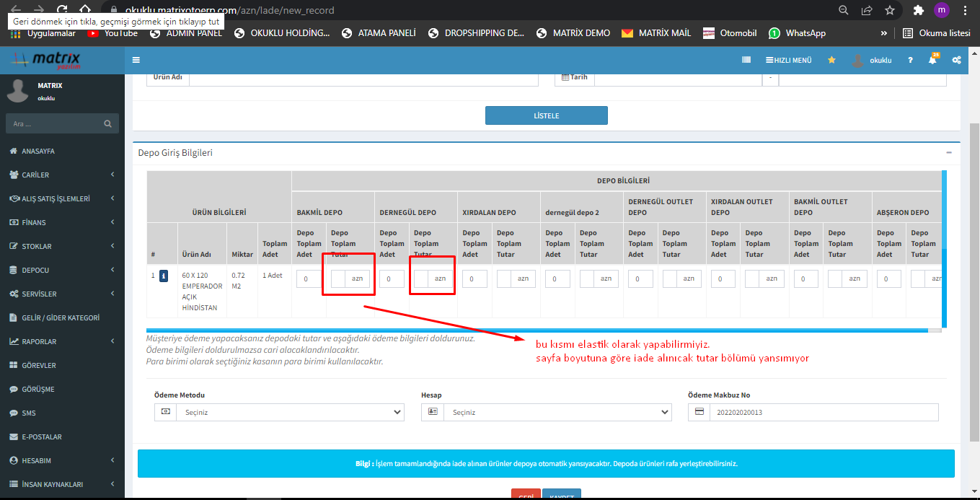Open the WhatsApp bookmark
Screen dimensions: 980x500
point(797,33)
